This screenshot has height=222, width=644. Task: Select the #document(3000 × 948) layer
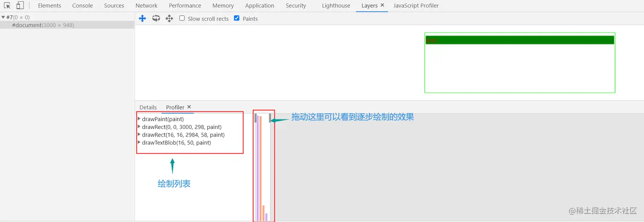pyautogui.click(x=67, y=25)
